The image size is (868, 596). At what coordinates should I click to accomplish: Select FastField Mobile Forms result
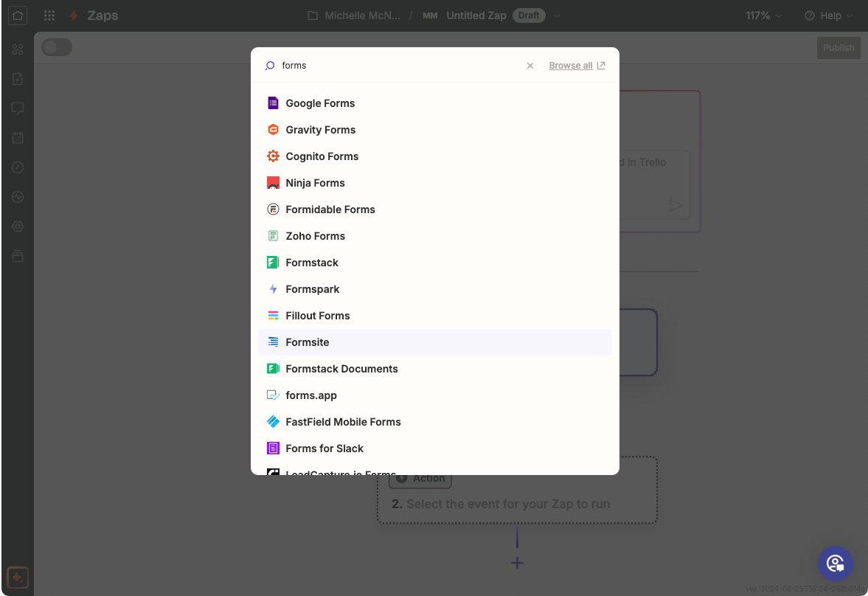click(x=435, y=422)
